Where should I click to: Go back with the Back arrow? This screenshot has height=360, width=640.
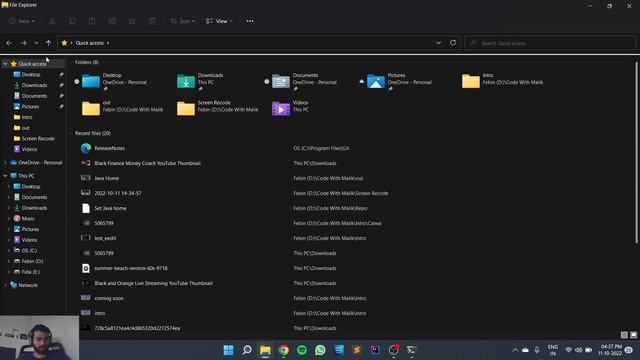(9, 43)
